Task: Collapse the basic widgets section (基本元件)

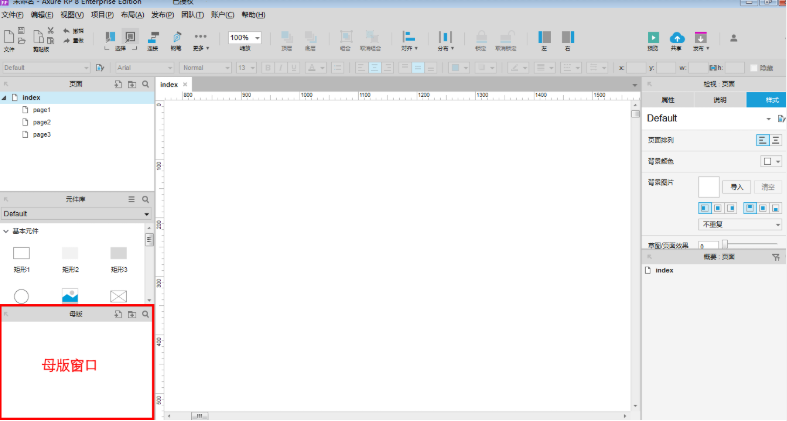Action: (x=6, y=231)
